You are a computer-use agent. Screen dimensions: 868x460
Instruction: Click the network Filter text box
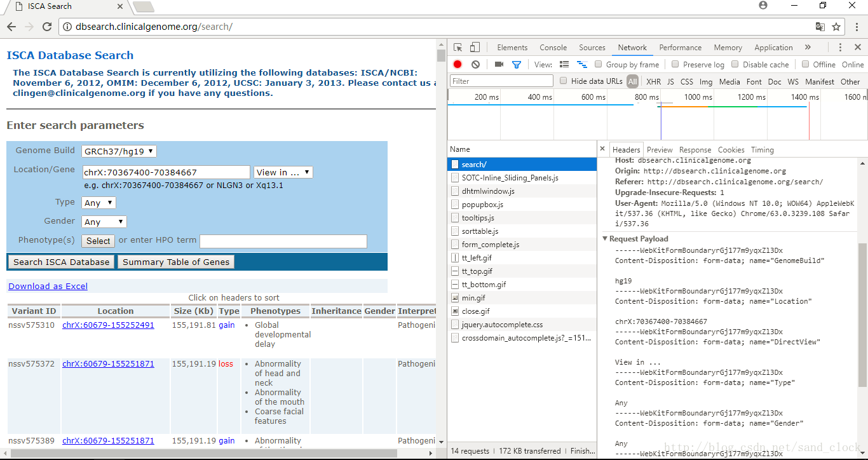[502, 81]
